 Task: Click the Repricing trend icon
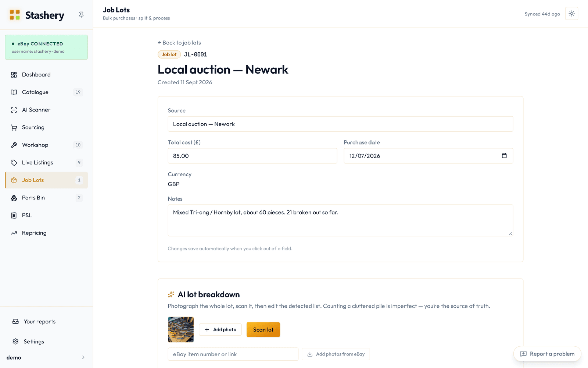click(14, 233)
